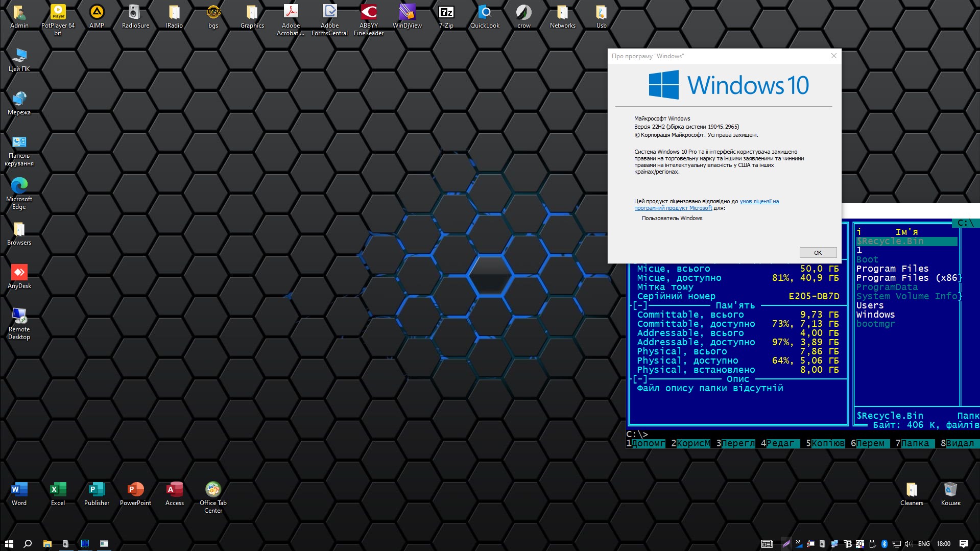Image resolution: width=980 pixels, height=551 pixels.
Task: Open the Windows Start menu
Action: point(9,544)
